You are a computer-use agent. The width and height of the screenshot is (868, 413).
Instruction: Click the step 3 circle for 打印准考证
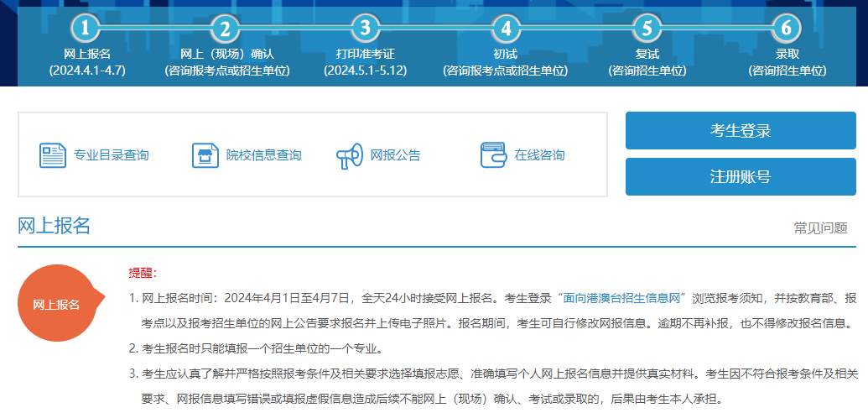click(365, 29)
